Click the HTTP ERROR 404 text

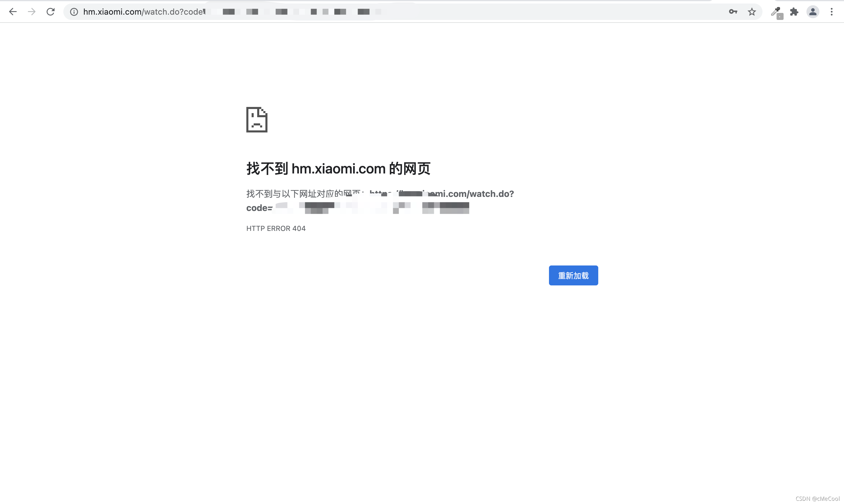pos(276,228)
